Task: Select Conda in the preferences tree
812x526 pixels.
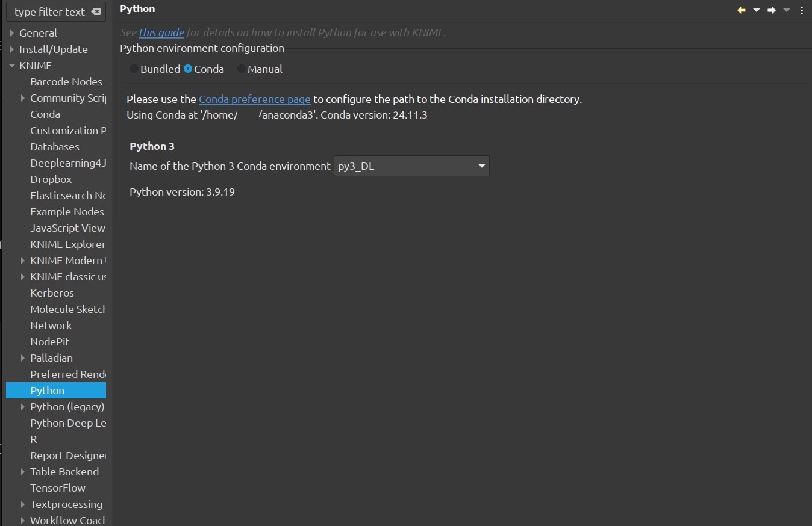Action: [x=45, y=114]
